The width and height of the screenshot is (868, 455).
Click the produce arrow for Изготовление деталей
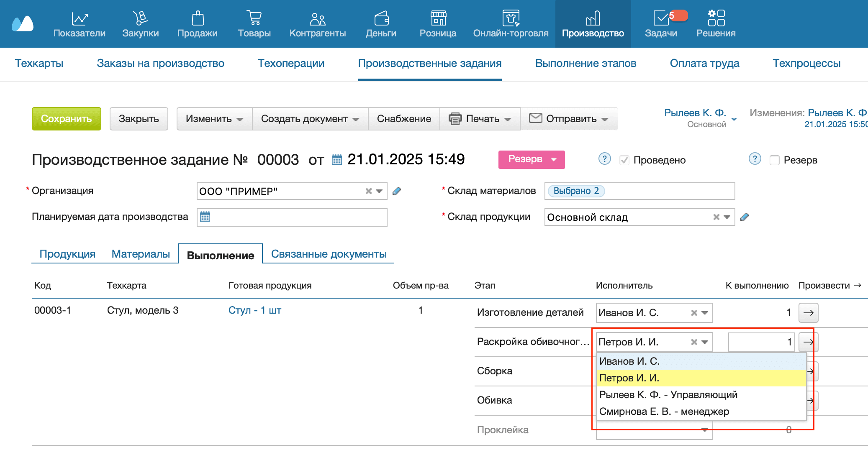pos(808,312)
